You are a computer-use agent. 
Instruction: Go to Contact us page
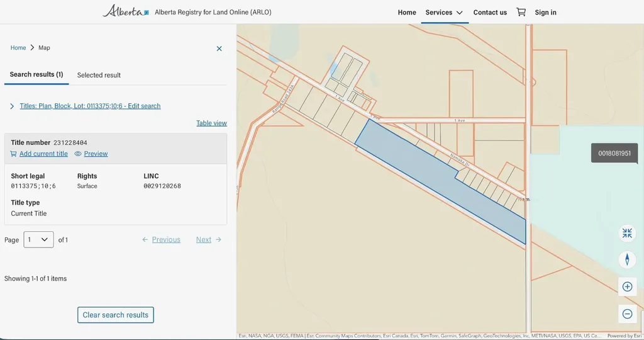pyautogui.click(x=490, y=13)
